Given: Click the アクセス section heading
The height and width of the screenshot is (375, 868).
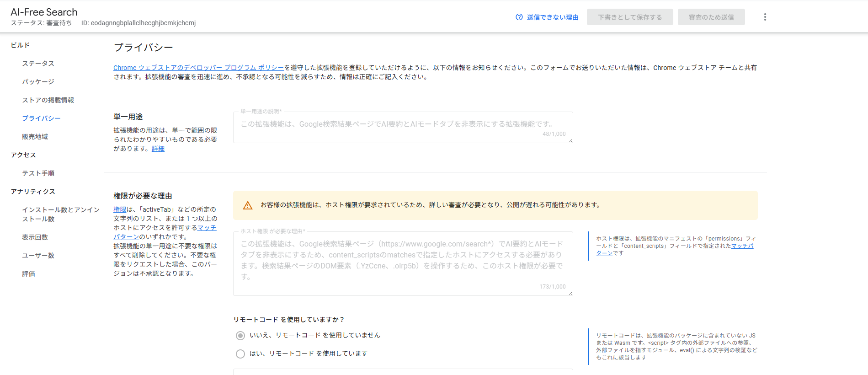Looking at the screenshot, I should 23,155.
